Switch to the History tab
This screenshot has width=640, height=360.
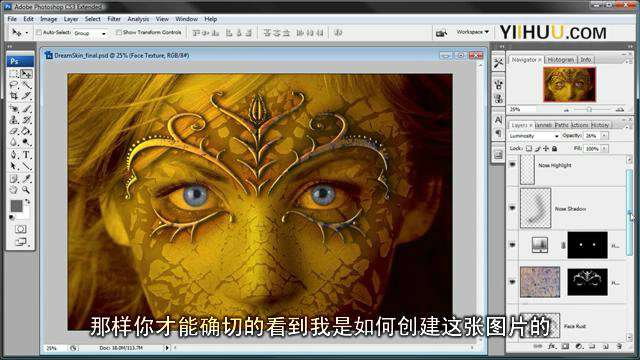600,125
